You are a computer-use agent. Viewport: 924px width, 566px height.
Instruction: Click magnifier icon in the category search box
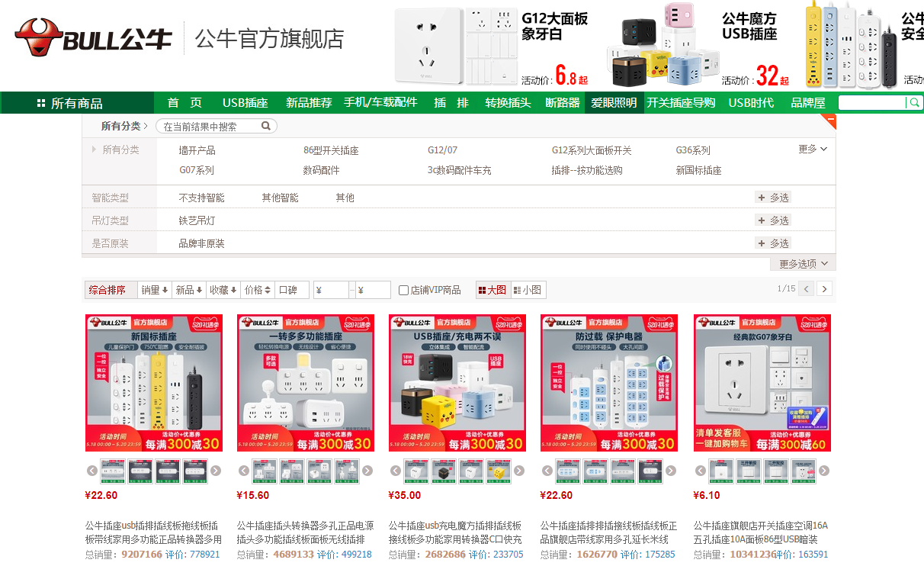(x=266, y=127)
